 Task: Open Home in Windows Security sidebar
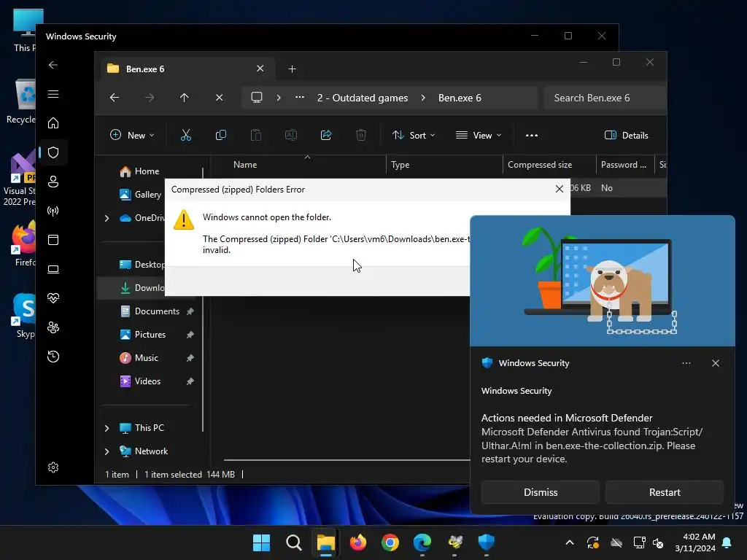(x=53, y=123)
